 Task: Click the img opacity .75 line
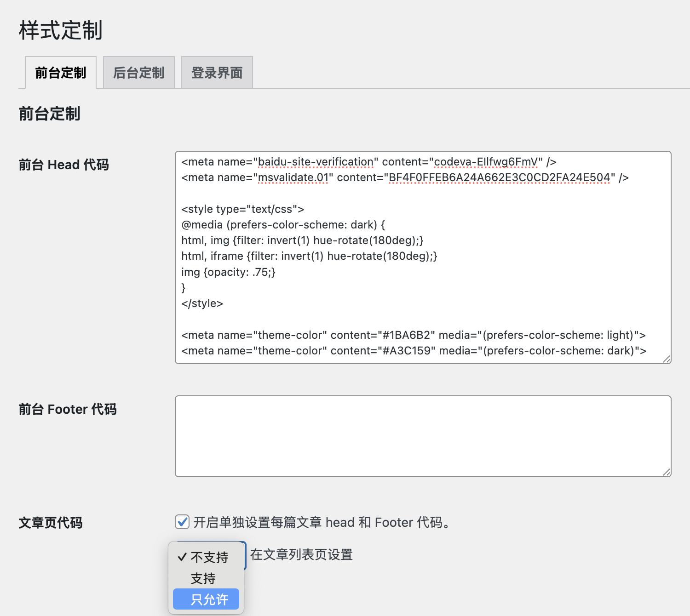[x=228, y=272]
